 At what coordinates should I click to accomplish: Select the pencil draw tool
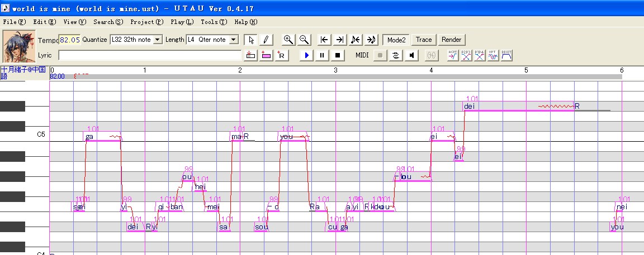(266, 40)
